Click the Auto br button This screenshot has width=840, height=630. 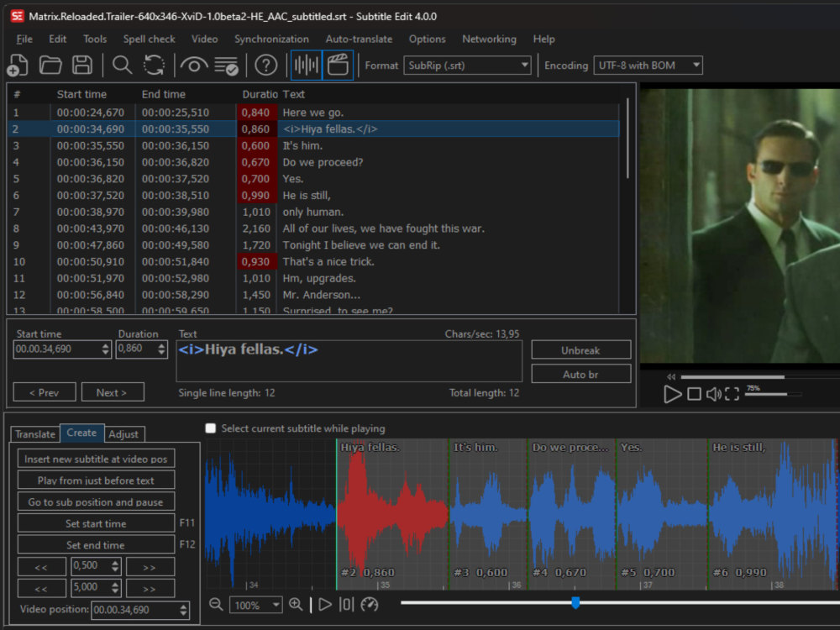[x=580, y=375]
